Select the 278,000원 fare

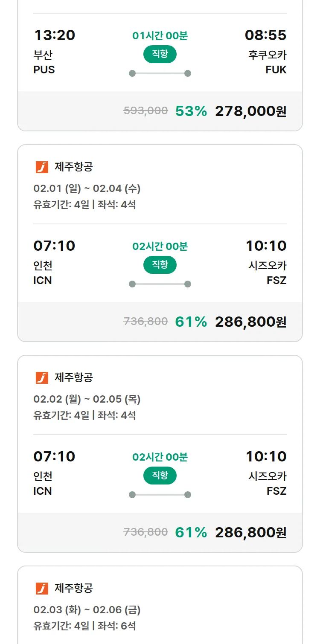[250, 111]
